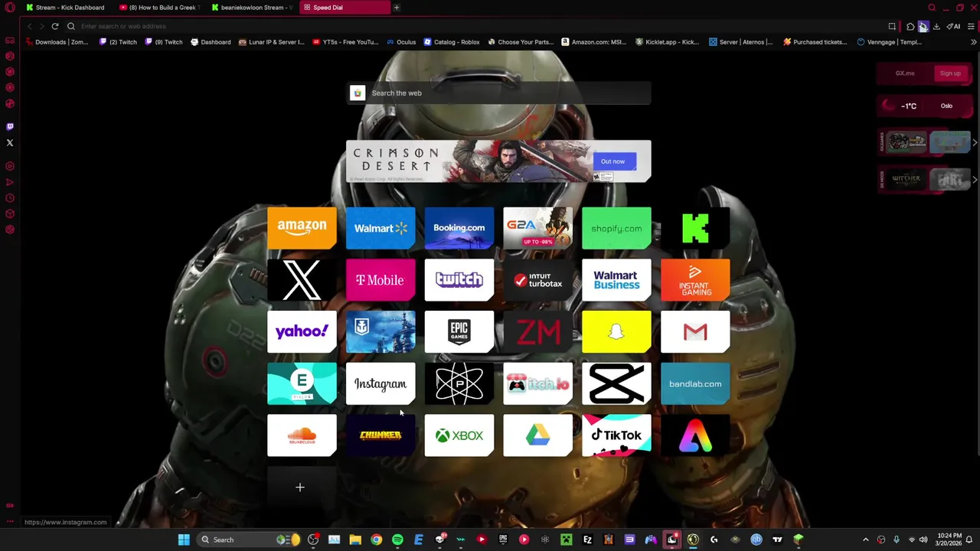
Task: Open the red ZM speed dial tile
Action: (x=537, y=331)
